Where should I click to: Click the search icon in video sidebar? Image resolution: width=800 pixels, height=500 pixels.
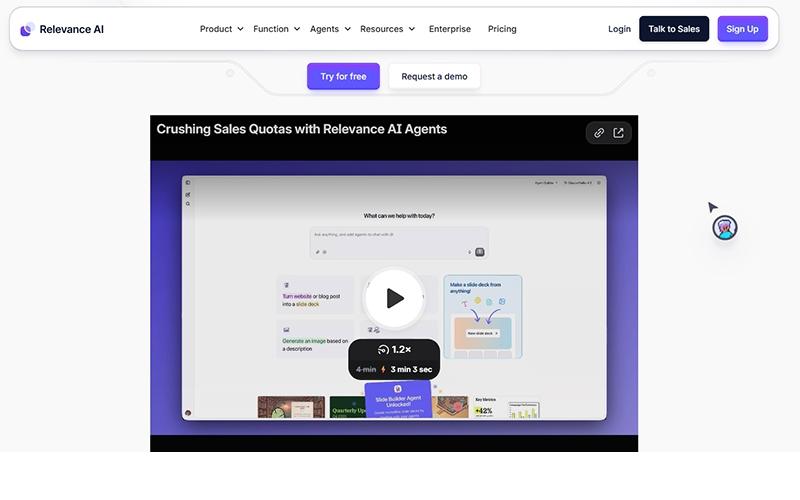pyautogui.click(x=188, y=204)
